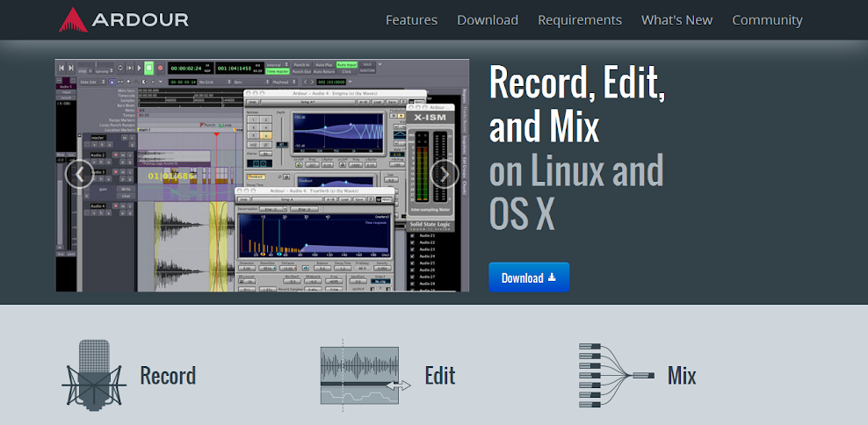
Task: Open the What's New section
Action: (676, 20)
